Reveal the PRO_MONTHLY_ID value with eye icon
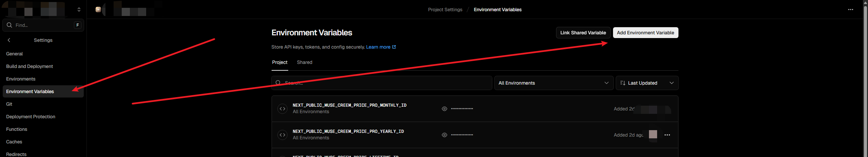This screenshot has height=157, width=868. point(444,109)
